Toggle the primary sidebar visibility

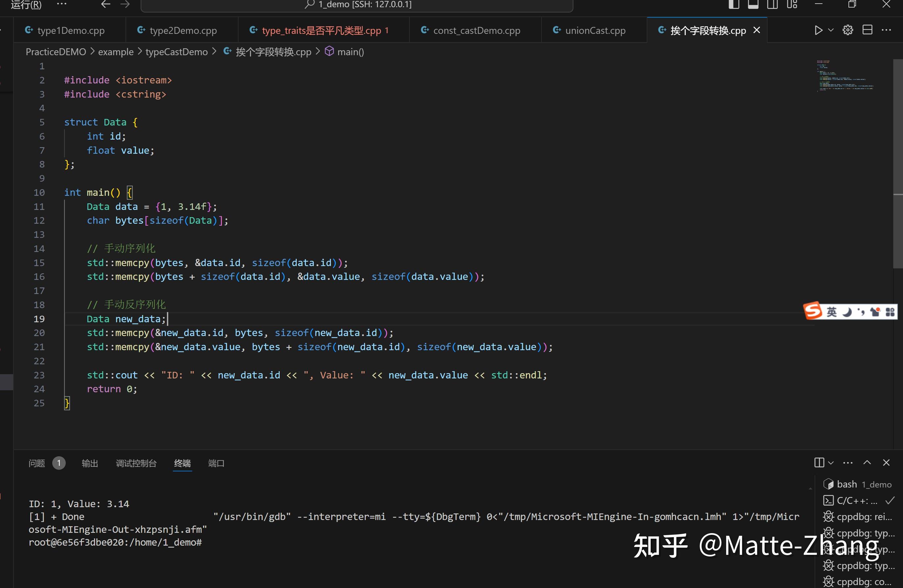click(x=733, y=5)
